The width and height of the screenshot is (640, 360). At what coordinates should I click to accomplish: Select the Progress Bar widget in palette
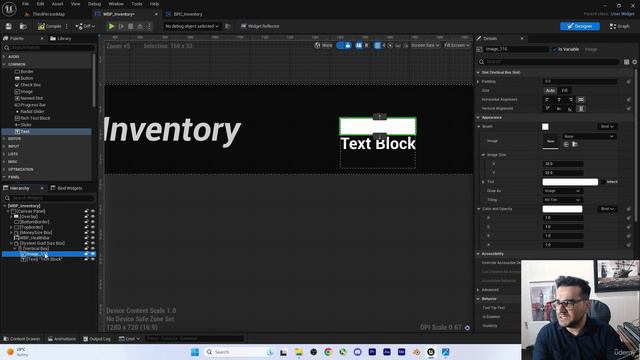pyautogui.click(x=29, y=105)
